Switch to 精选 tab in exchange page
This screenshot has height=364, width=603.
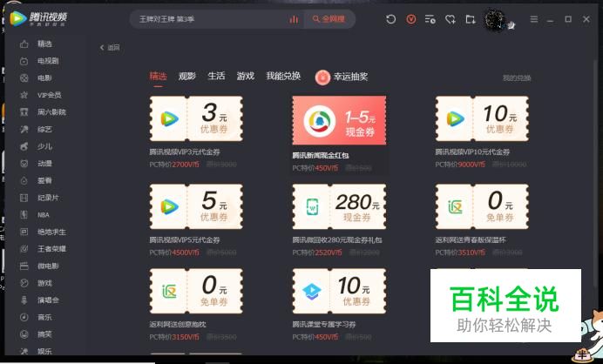click(x=158, y=76)
